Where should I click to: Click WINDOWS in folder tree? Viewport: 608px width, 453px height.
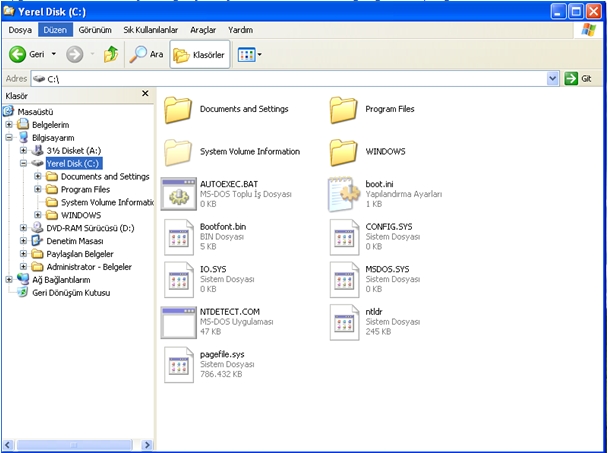tap(81, 215)
